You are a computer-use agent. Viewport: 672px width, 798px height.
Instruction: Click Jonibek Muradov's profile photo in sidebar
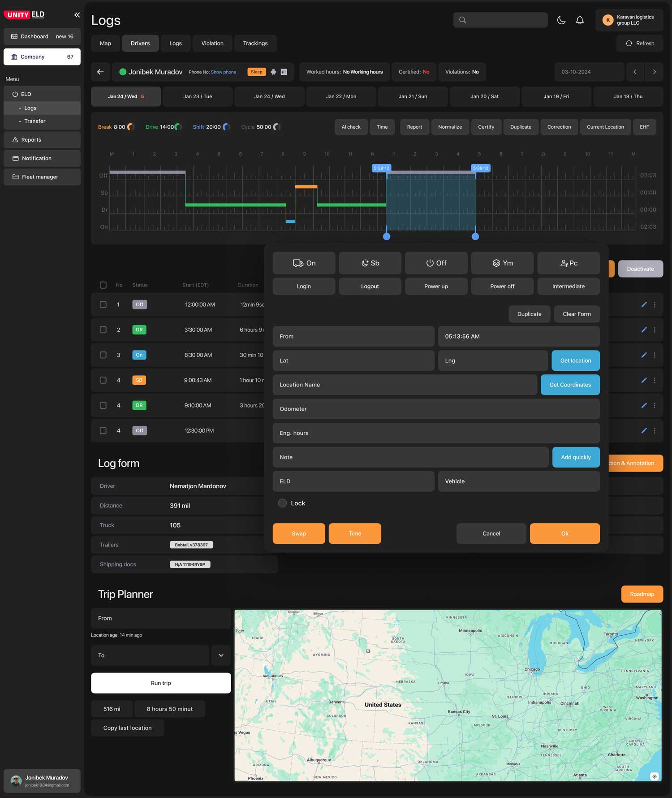pos(16,781)
